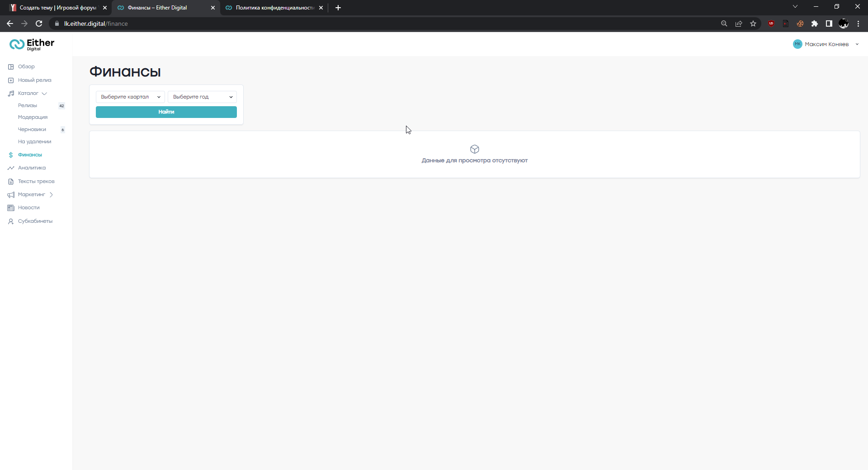Screen dimensions: 868x470
Task: Open На удалении in the sidebar
Action: pos(34,142)
